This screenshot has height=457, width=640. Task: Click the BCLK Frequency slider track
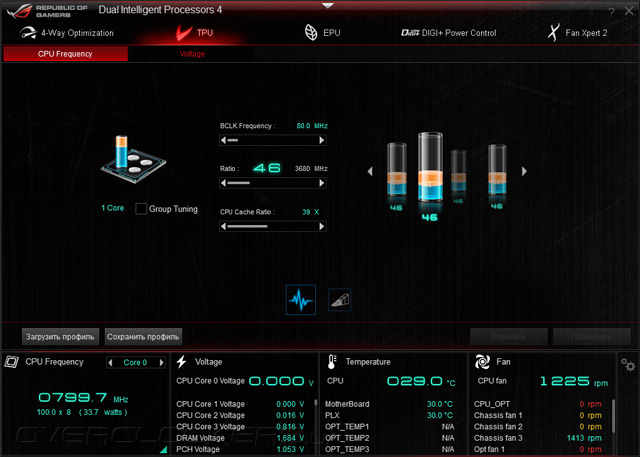pos(272,140)
